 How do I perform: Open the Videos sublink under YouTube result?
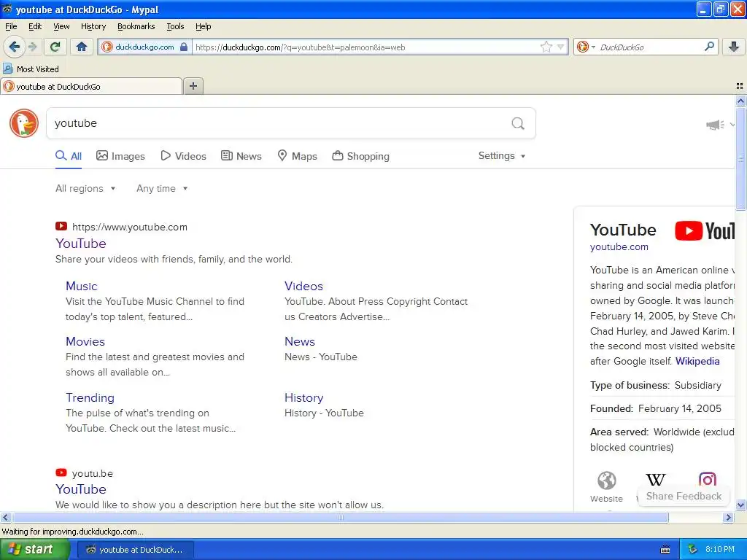pyautogui.click(x=303, y=286)
